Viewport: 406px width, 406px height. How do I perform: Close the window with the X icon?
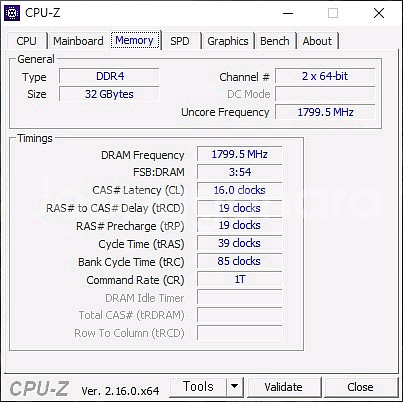pos(379,13)
